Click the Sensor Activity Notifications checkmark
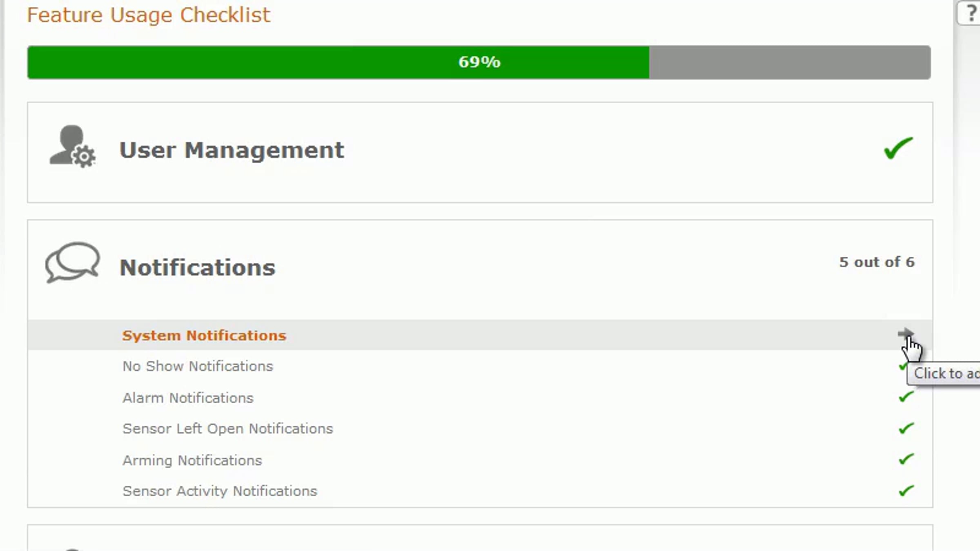This screenshot has height=551, width=980. pos(906,490)
